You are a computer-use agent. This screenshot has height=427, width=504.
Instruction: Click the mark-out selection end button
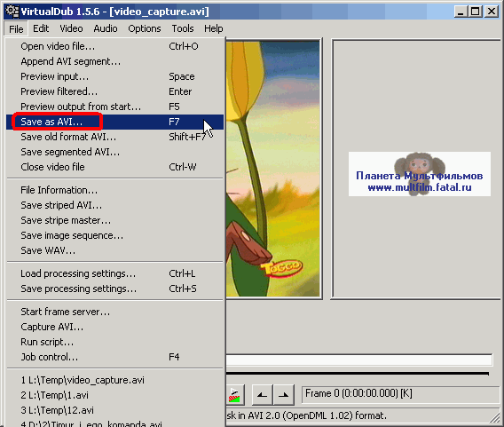[284, 394]
